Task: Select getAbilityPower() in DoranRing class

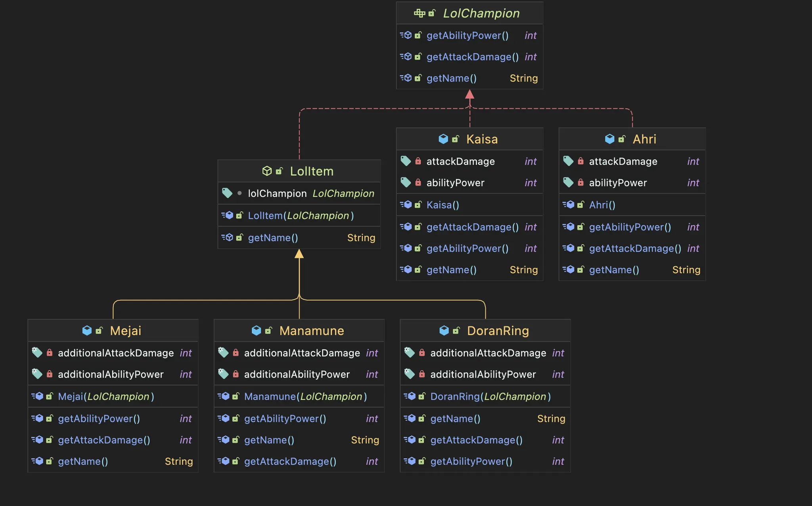Action: [471, 461]
